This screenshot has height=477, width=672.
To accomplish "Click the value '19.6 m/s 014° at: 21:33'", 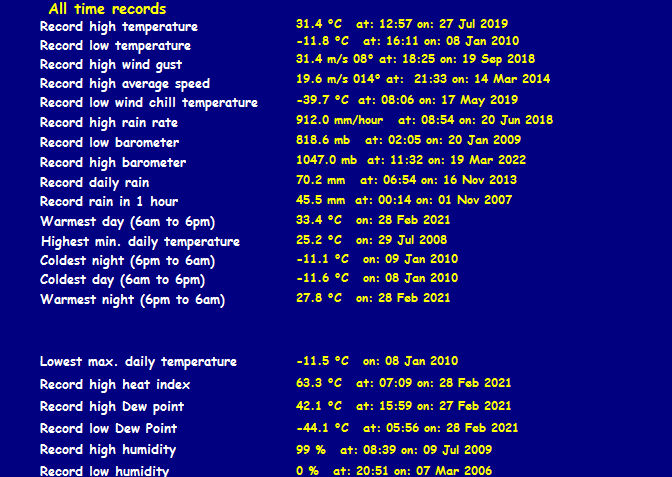I will point(372,79).
